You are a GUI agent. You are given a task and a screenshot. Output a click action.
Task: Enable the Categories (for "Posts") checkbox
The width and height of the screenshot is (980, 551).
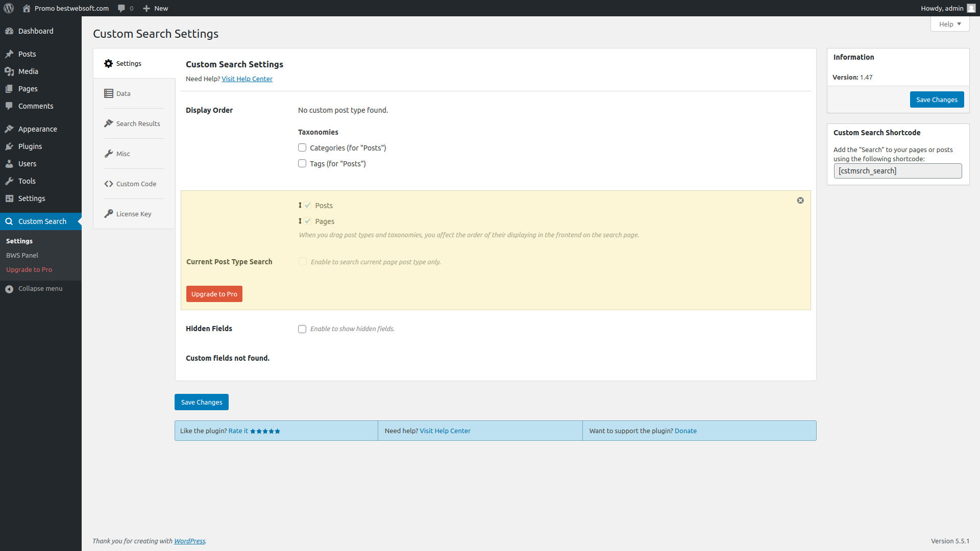pyautogui.click(x=302, y=148)
